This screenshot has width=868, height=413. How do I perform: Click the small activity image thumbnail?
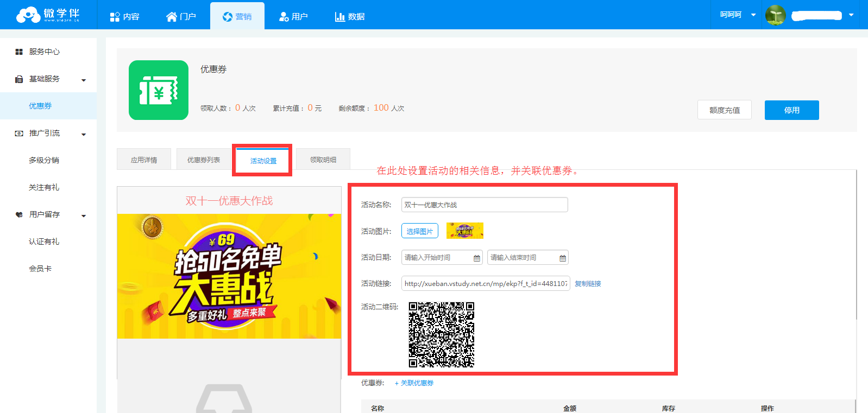(x=465, y=231)
